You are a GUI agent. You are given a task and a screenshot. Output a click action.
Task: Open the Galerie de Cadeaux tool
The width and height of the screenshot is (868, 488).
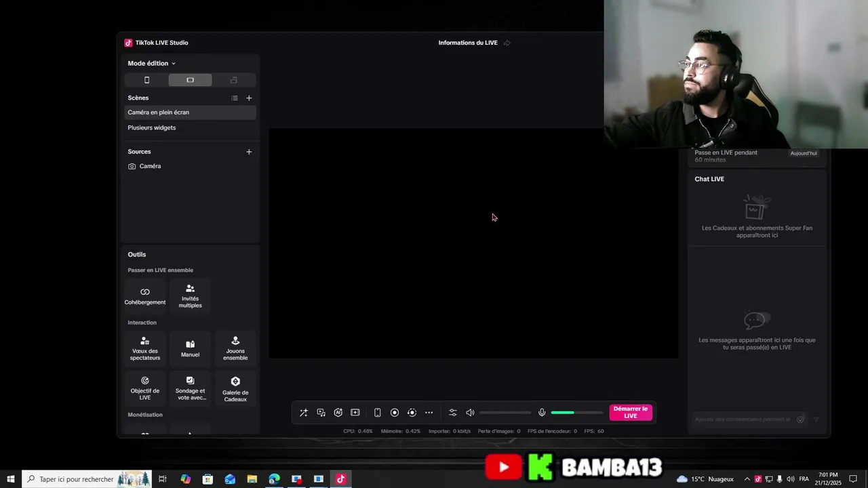pyautogui.click(x=235, y=388)
